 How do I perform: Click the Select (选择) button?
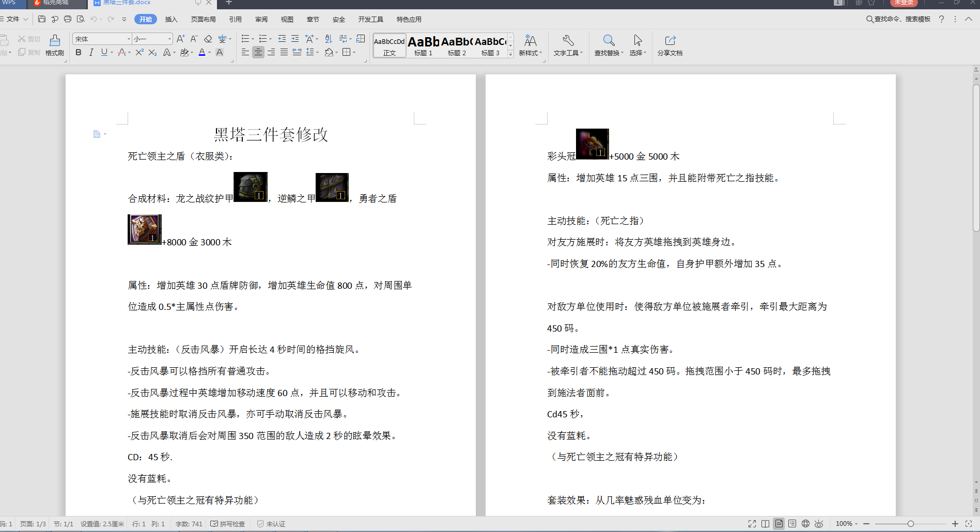[x=638, y=45]
